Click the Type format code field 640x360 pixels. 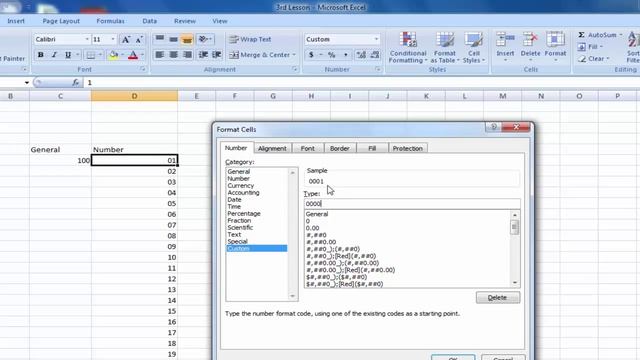(x=412, y=204)
